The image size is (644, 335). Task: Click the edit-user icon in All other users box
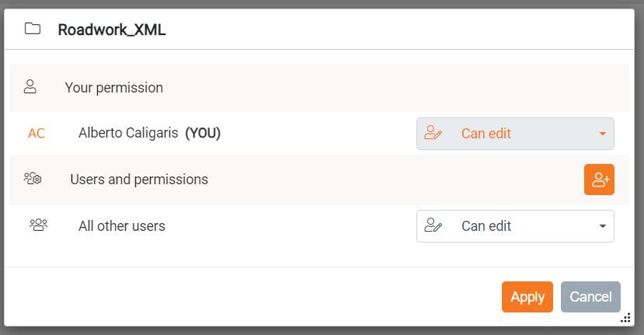[x=433, y=226]
